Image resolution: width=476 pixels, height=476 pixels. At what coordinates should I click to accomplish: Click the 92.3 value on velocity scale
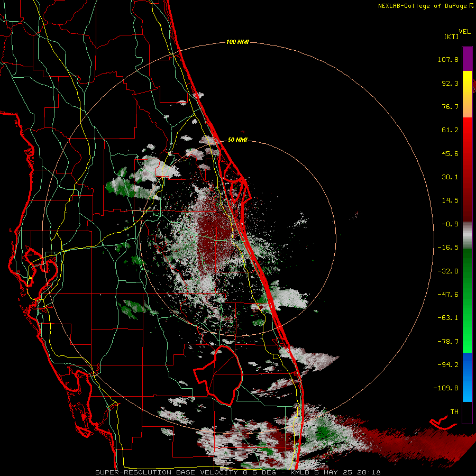[450, 83]
